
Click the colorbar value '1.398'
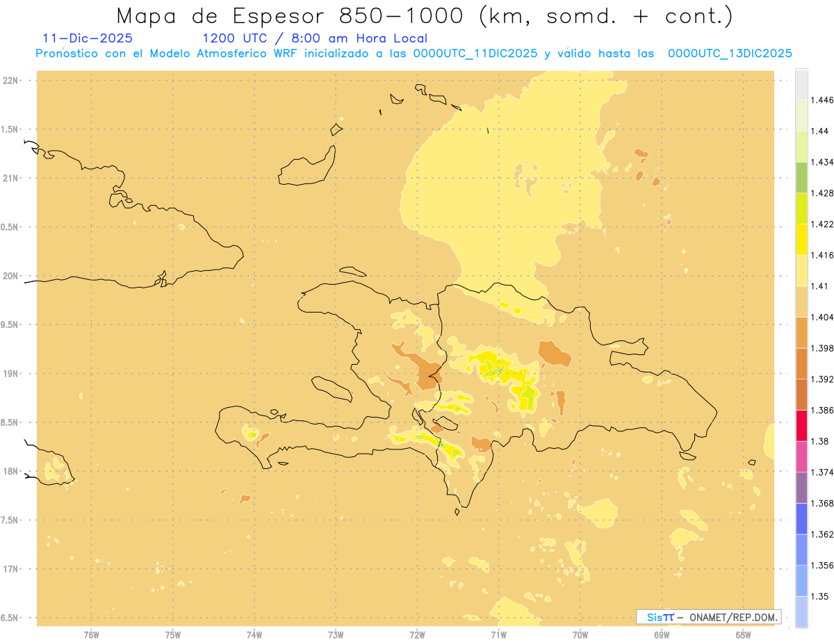pyautogui.click(x=821, y=348)
